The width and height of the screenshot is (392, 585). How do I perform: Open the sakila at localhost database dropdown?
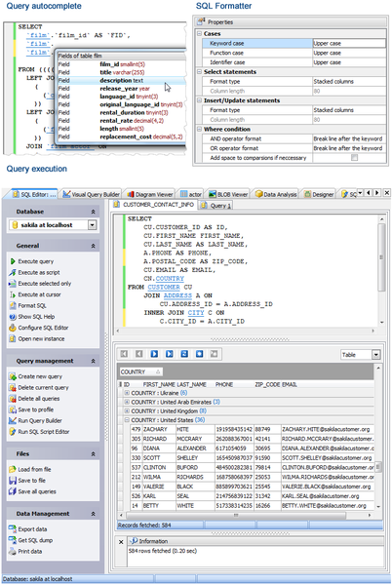click(x=92, y=225)
